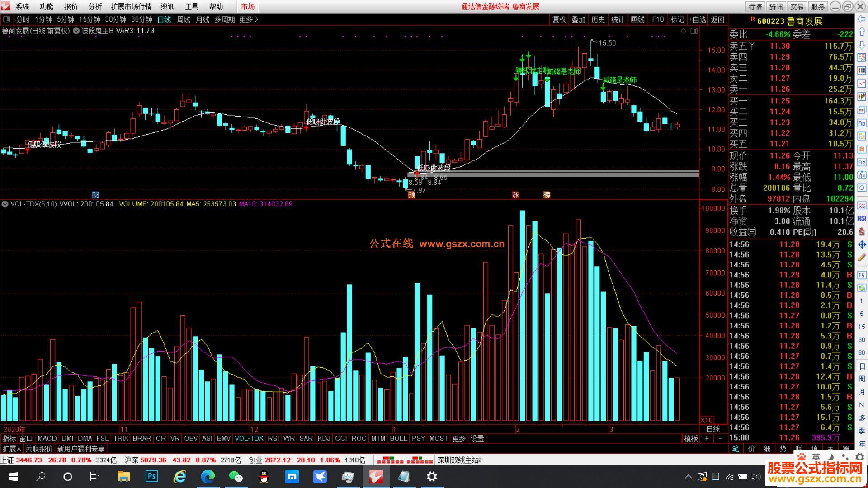Click the panel icon left of 分时

click(7, 19)
